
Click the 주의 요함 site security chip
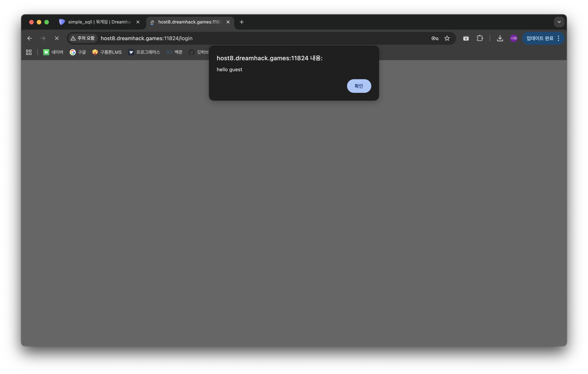point(83,38)
